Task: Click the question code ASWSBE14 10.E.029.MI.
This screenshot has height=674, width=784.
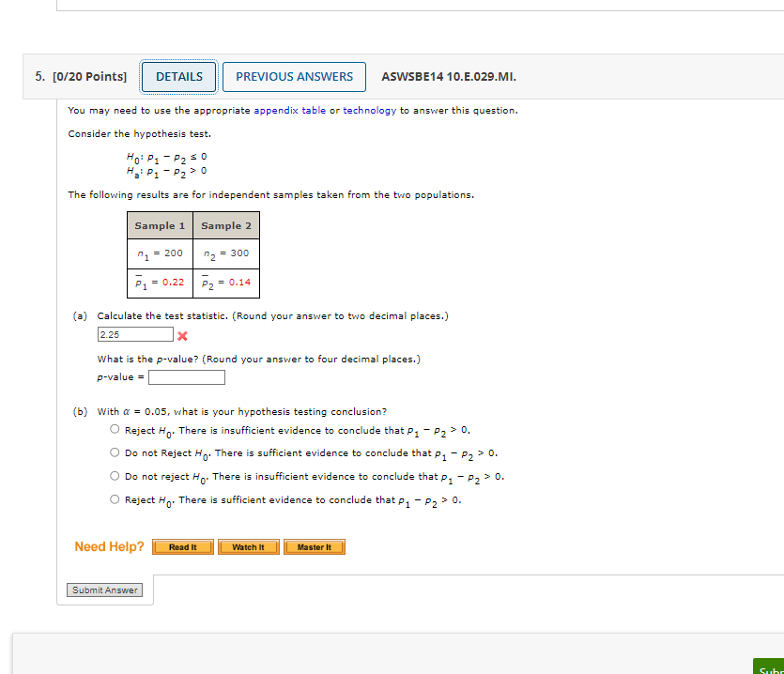Action: (449, 77)
